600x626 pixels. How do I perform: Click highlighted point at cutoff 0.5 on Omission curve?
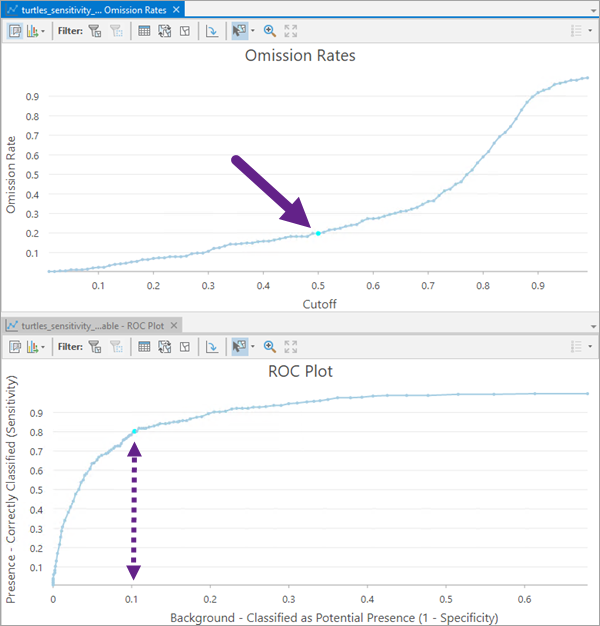point(318,233)
